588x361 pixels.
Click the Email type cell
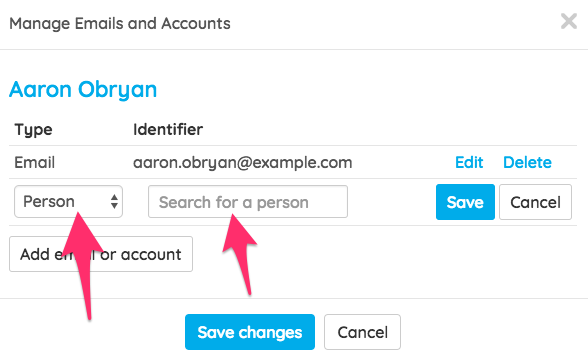34,162
